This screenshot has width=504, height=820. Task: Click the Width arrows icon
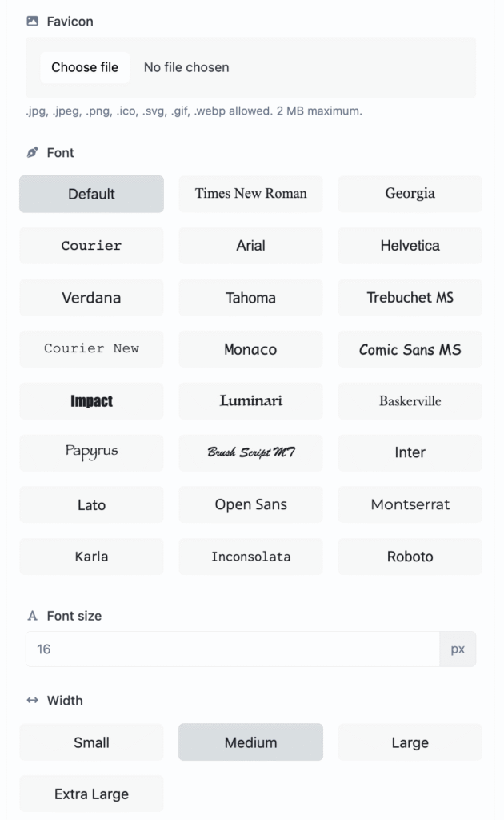pos(33,701)
